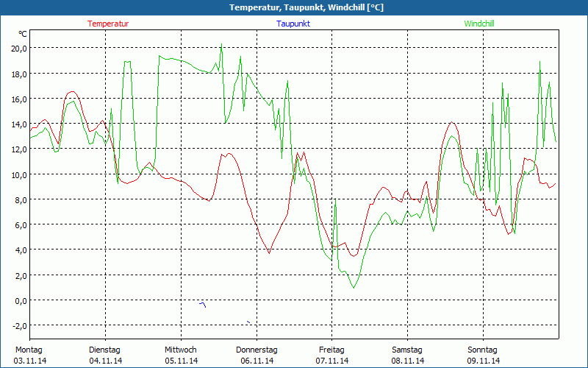Click the 03.11.14 date label

point(30,361)
